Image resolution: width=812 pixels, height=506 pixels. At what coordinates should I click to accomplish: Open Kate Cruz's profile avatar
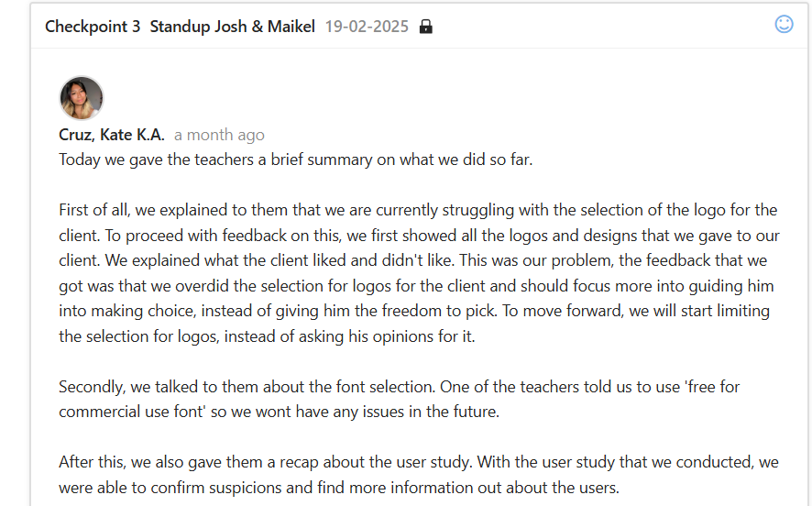coord(82,98)
